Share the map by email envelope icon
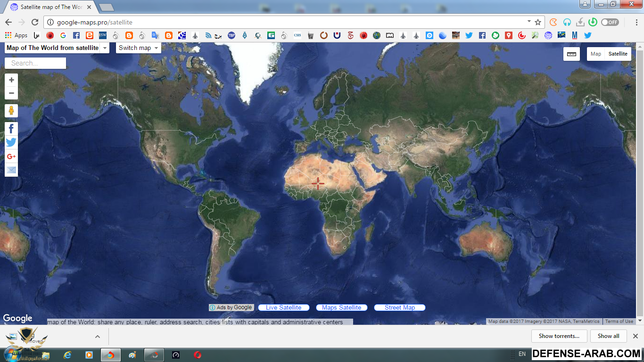 (x=11, y=170)
